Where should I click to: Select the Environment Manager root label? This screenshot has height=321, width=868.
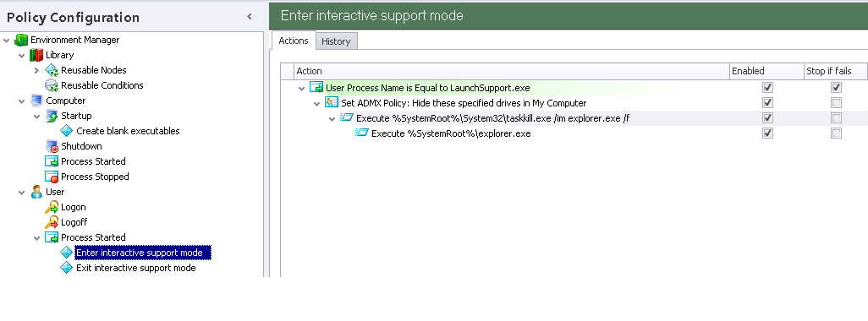pyautogui.click(x=74, y=40)
